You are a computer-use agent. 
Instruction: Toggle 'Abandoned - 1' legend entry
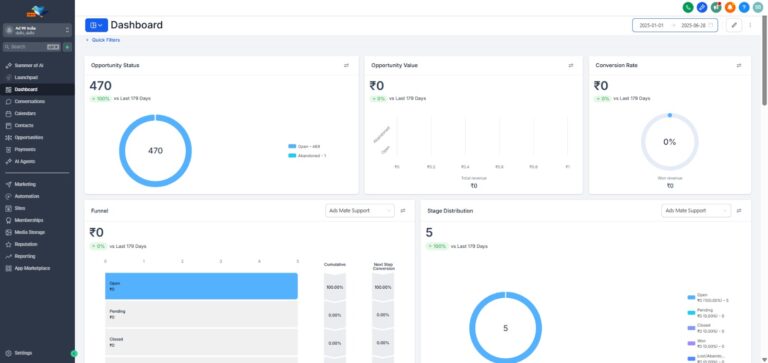coord(307,155)
